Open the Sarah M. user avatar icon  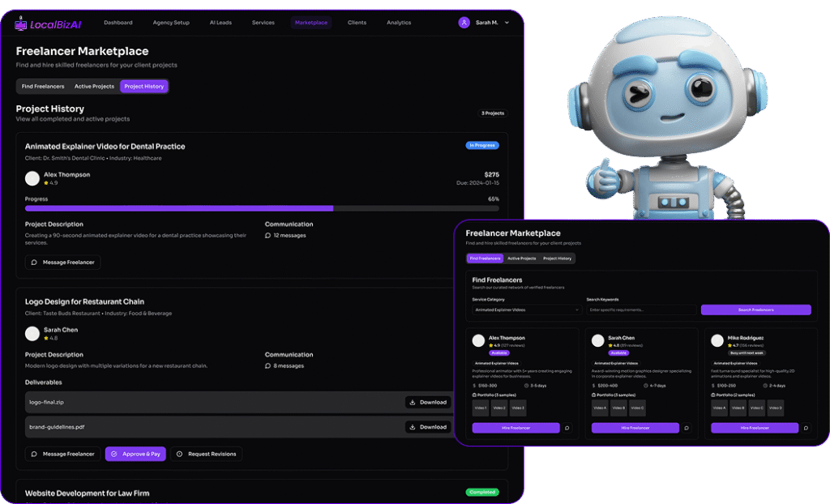coord(464,23)
